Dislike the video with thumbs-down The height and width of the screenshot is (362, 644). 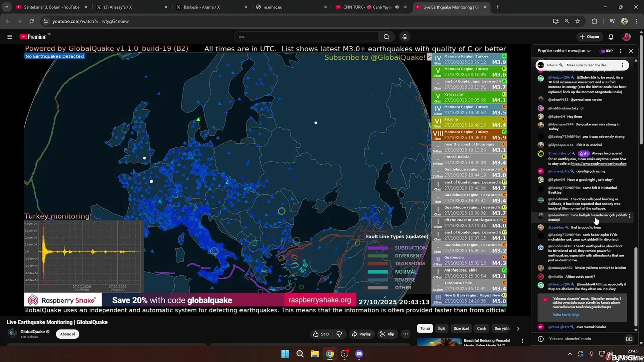pos(339,334)
